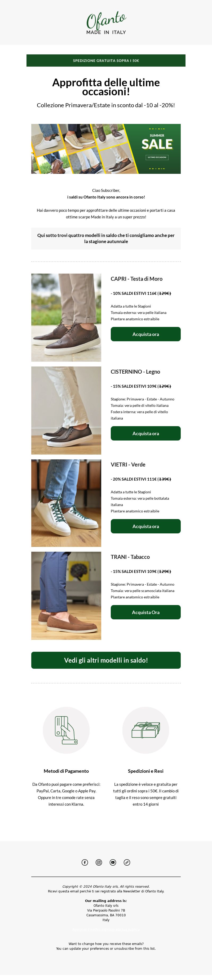Open the YouTube social icon
This screenshot has height=980, width=212.
coord(113,862)
